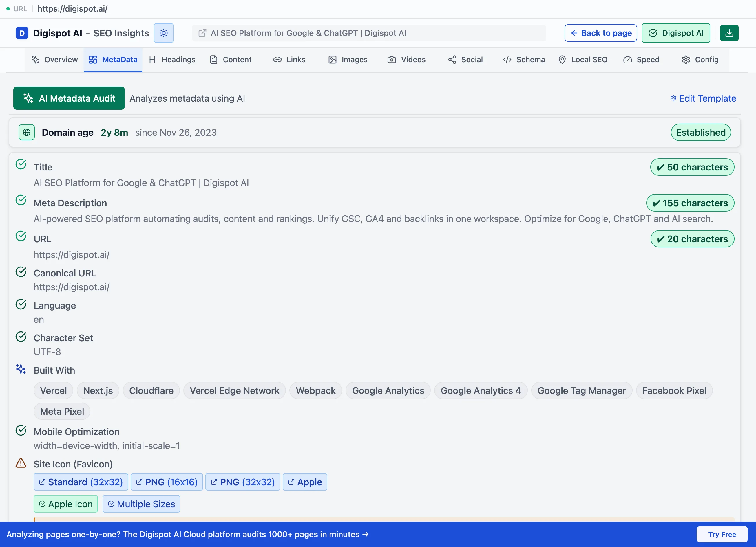Image resolution: width=756 pixels, height=547 pixels.
Task: Click the Built With sparkle icon
Action: 21,369
